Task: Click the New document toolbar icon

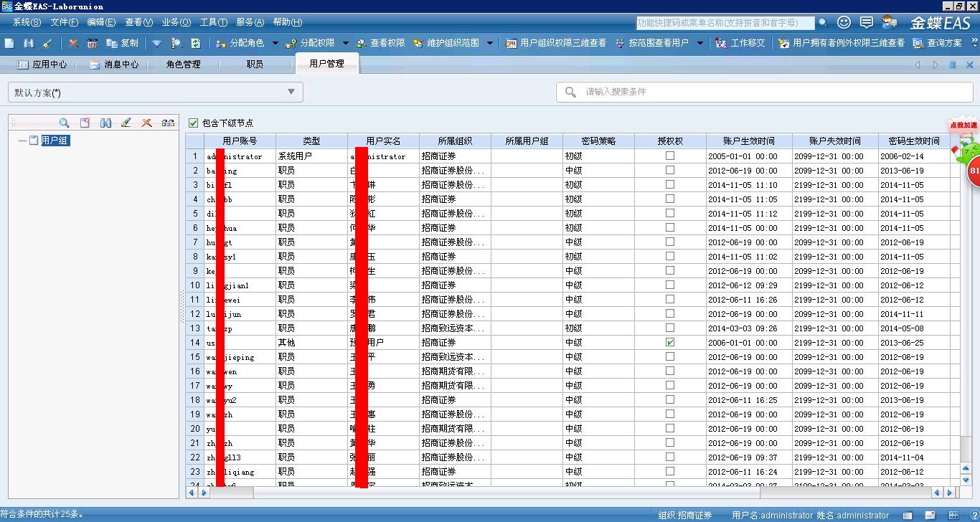Action: click(x=9, y=43)
